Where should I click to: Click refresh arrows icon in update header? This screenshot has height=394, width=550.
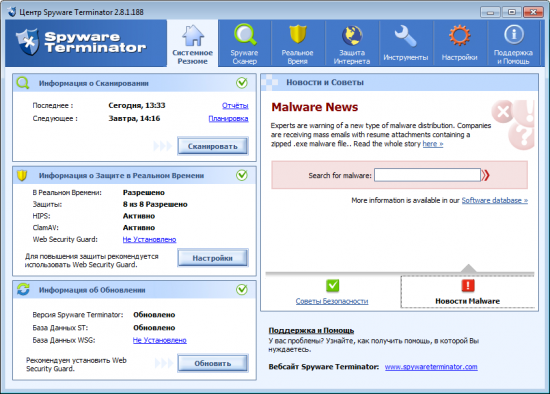[x=23, y=289]
